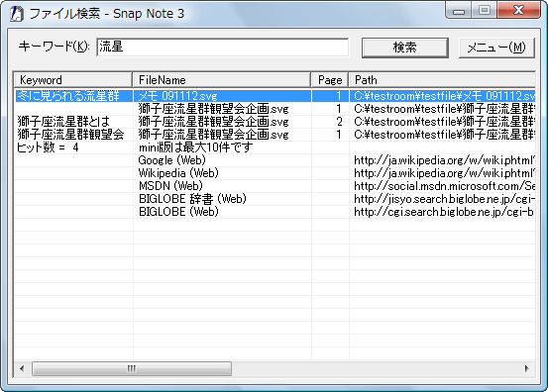Select the メモ 091112.svg file name

coord(178,96)
